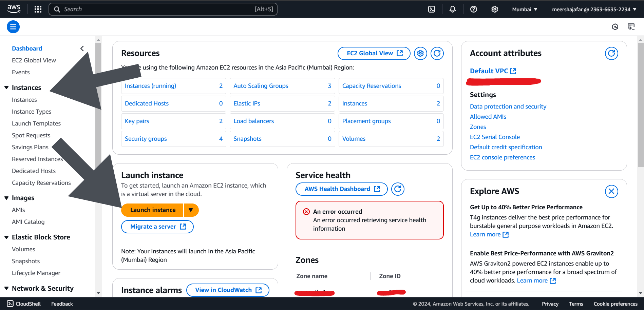
Task: Open Security groups resource link
Action: pyautogui.click(x=146, y=139)
